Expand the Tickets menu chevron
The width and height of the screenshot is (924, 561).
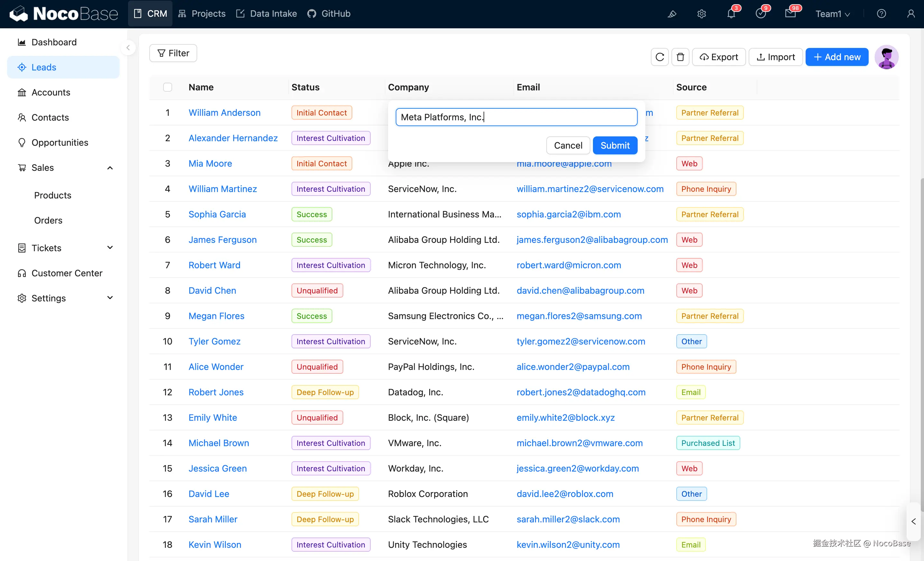[110, 248]
